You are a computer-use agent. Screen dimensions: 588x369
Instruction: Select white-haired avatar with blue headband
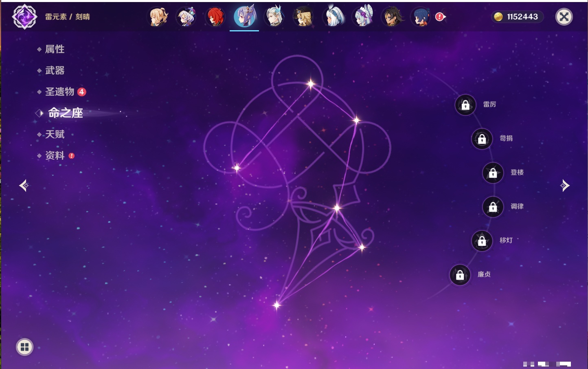[333, 17]
